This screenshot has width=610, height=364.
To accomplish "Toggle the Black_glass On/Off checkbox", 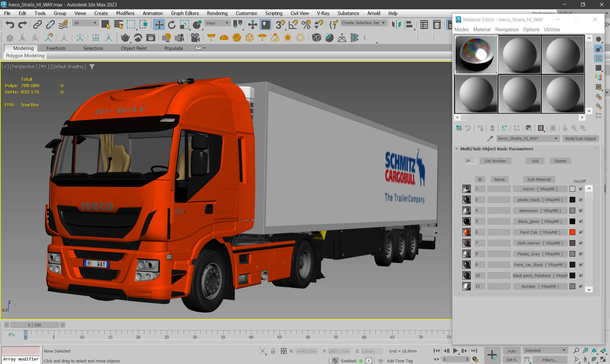I will pyautogui.click(x=581, y=221).
